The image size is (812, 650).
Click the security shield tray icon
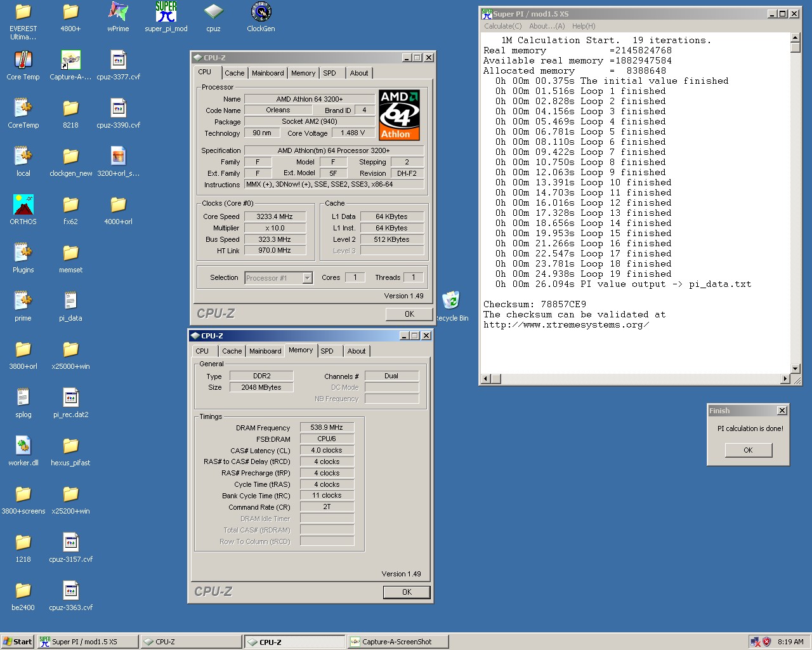coord(766,642)
